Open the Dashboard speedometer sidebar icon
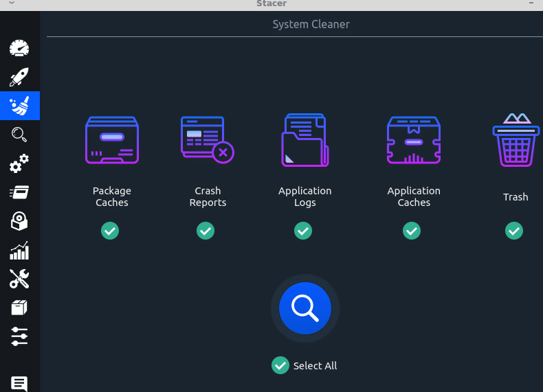Viewport: 543px width, 392px height. pos(19,48)
